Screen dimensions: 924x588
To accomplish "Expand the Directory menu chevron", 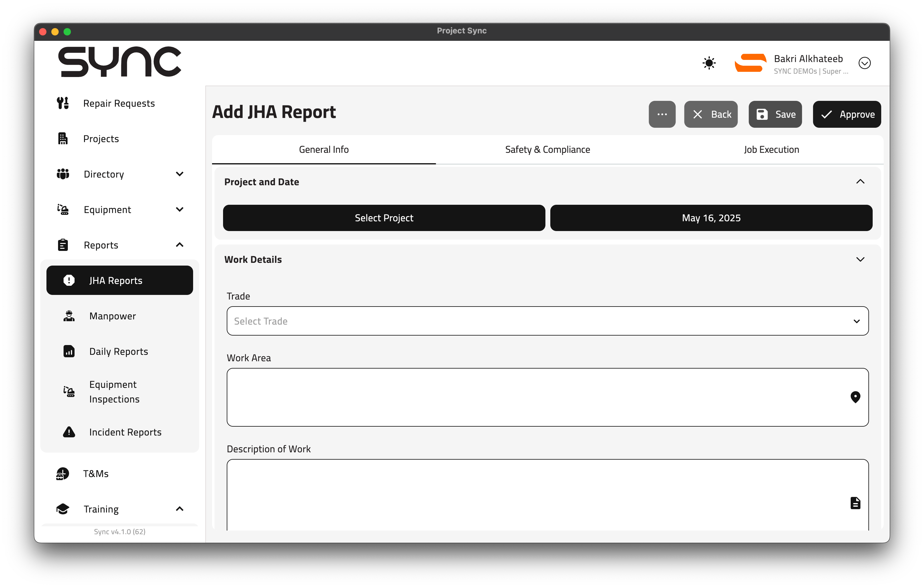I will pos(180,174).
